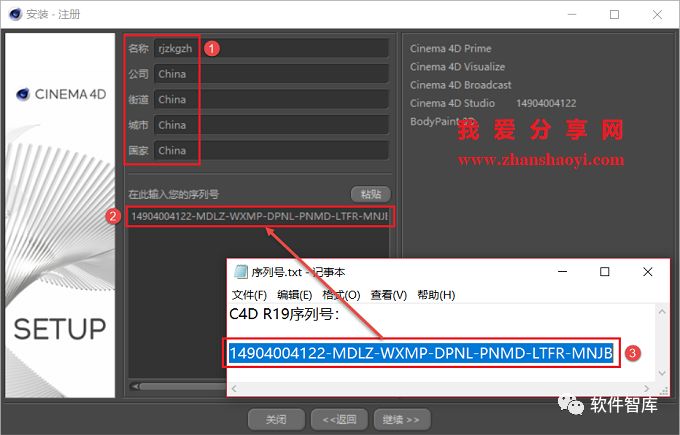
Task: Click the Cinema 4D Studio entry
Action: (452, 103)
